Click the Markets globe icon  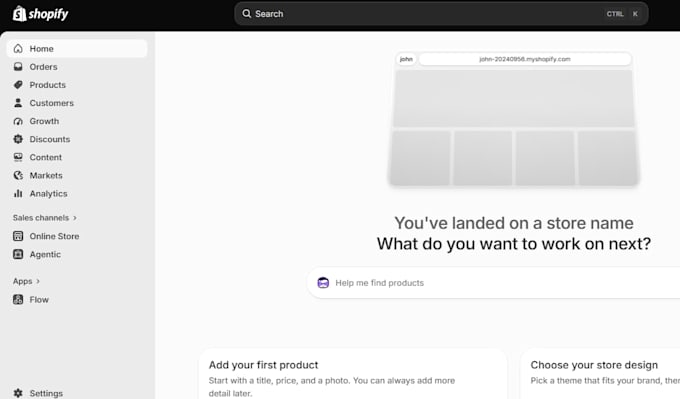click(18, 175)
